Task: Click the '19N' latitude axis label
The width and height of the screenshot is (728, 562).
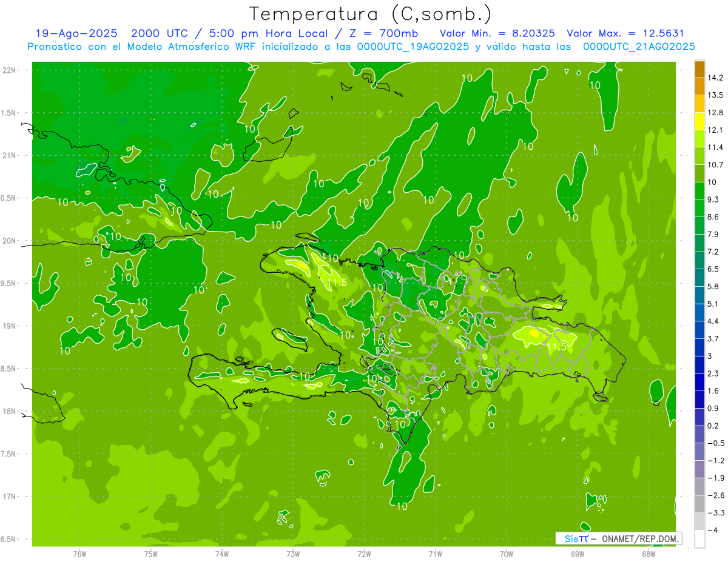Action: pyautogui.click(x=8, y=326)
